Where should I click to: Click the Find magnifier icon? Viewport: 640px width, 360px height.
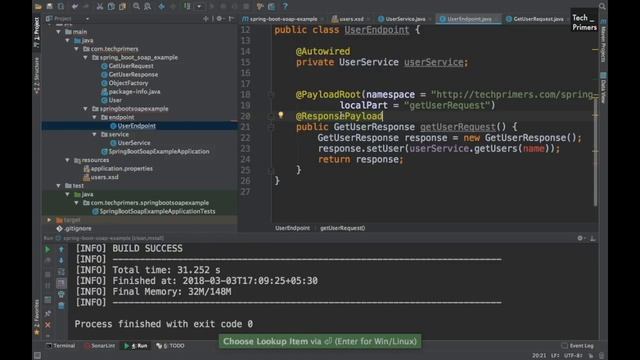pyautogui.click(x=136, y=7)
